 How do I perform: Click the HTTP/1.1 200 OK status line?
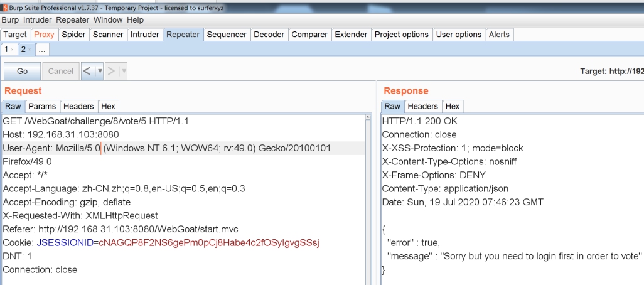point(419,121)
